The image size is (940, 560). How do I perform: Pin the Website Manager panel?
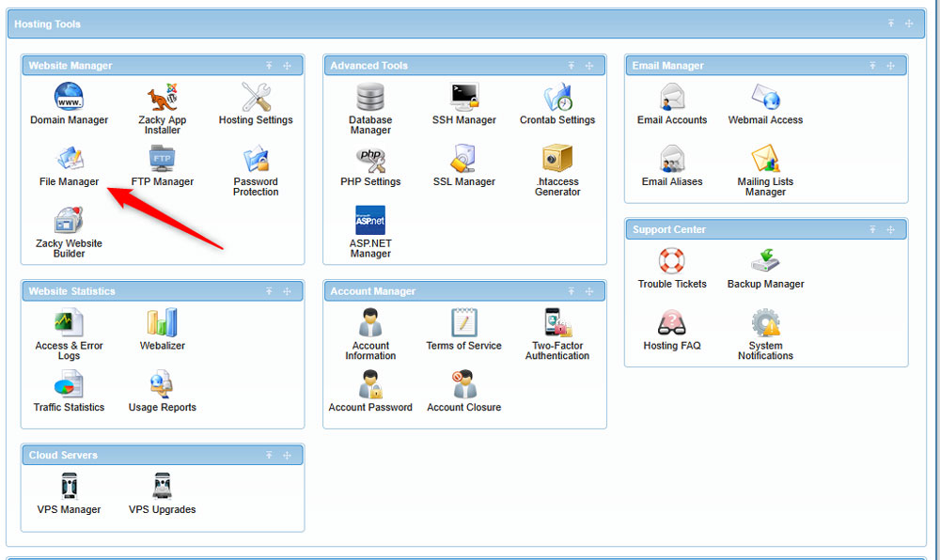pyautogui.click(x=269, y=66)
